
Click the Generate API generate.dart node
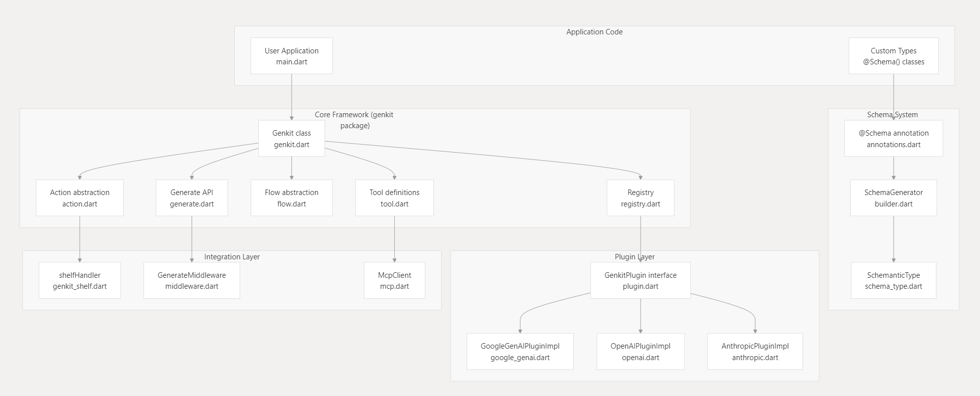point(191,198)
